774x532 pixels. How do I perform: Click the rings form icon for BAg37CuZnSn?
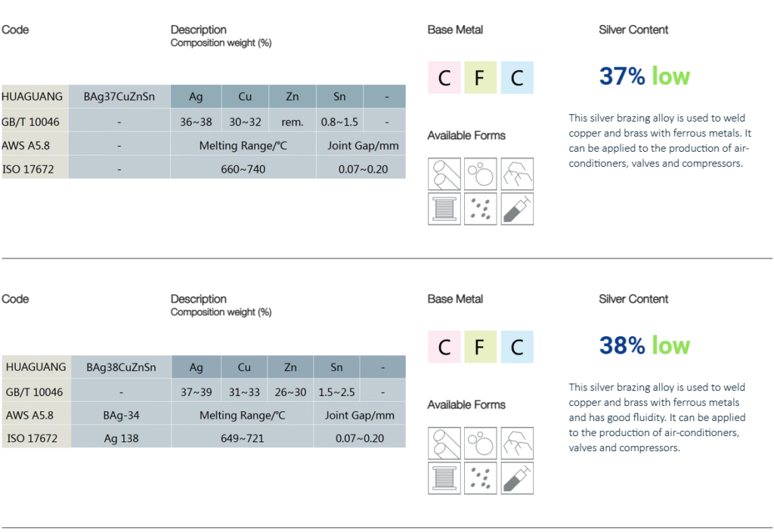pyautogui.click(x=481, y=174)
